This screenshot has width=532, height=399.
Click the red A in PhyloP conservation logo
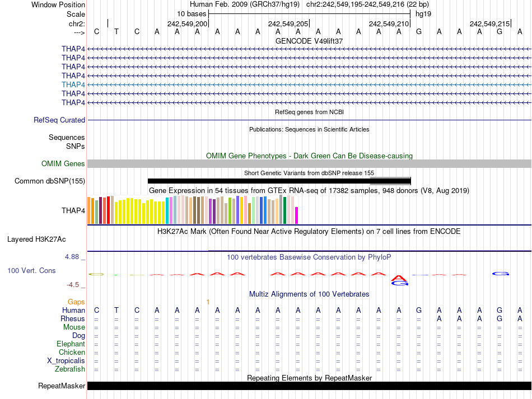click(x=398, y=278)
